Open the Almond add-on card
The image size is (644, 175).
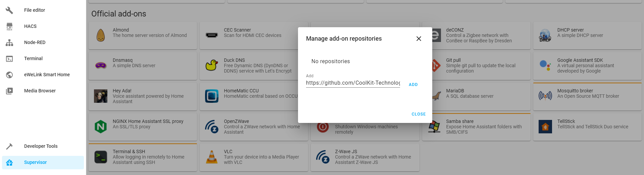(x=143, y=36)
